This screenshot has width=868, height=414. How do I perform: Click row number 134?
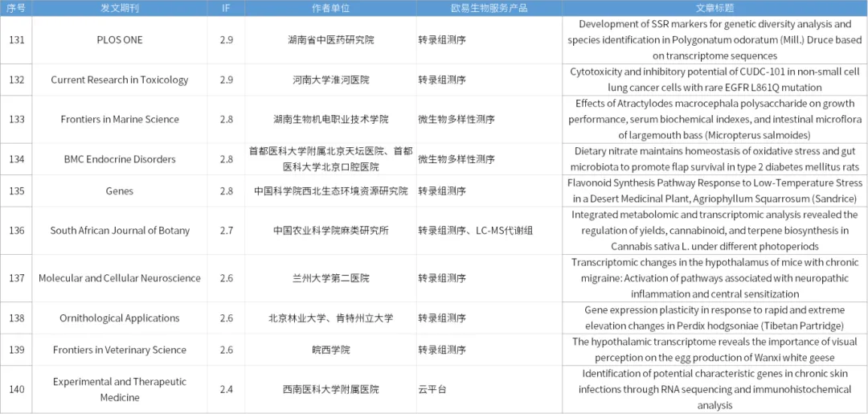point(16,159)
